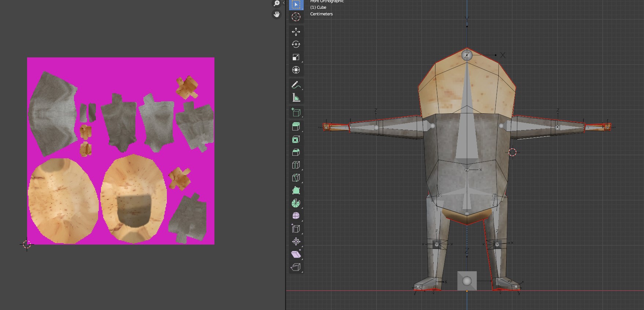Activate the Annotate pencil tool
This screenshot has height=310, width=644.
[x=296, y=85]
